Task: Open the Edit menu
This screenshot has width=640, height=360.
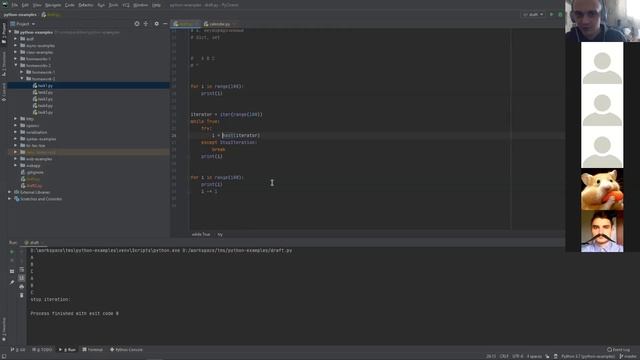Action: (x=25, y=5)
